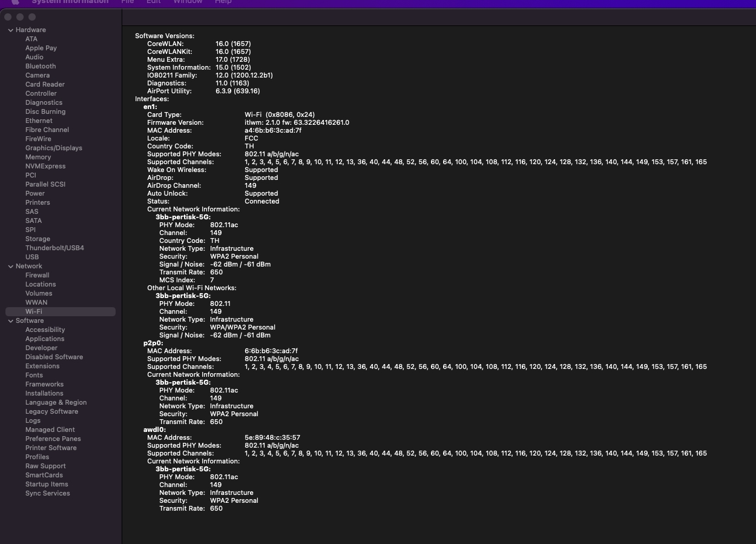
Task: Open the Help menu
Action: (223, 2)
